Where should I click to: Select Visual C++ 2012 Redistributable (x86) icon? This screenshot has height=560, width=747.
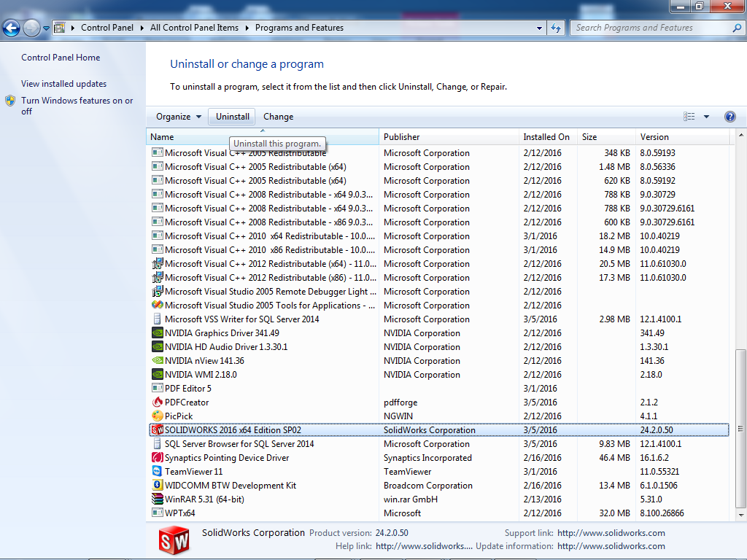(158, 277)
